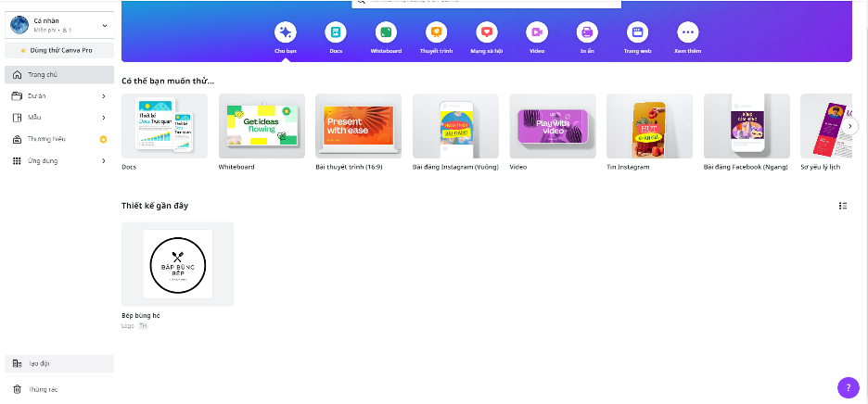This screenshot has height=404, width=868.
Task: Click the Trang web icon
Action: point(637,32)
